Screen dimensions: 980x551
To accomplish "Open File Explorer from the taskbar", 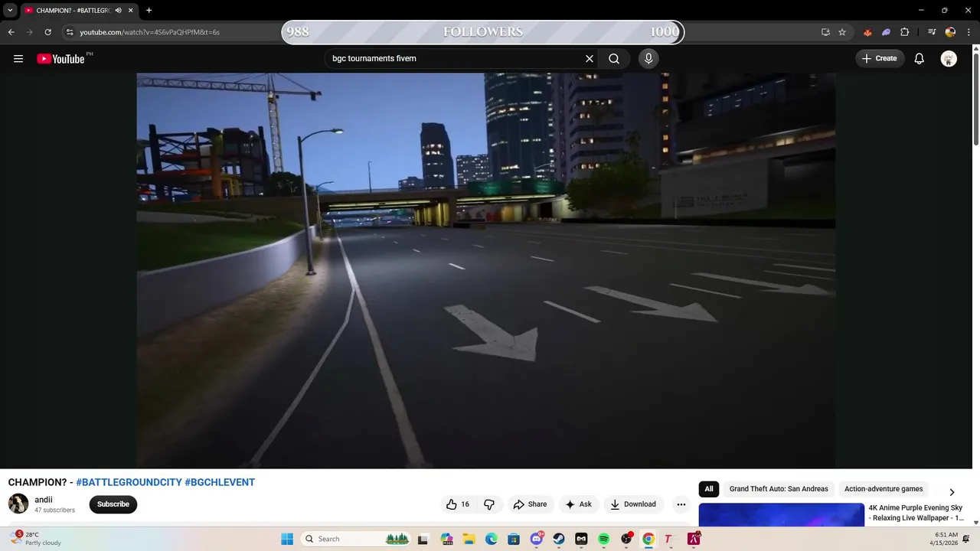I will [469, 539].
